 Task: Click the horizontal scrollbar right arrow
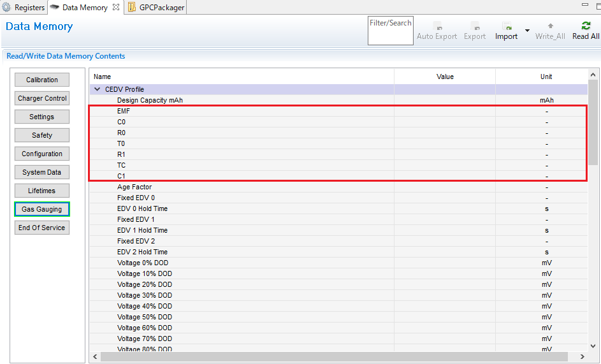(583, 357)
